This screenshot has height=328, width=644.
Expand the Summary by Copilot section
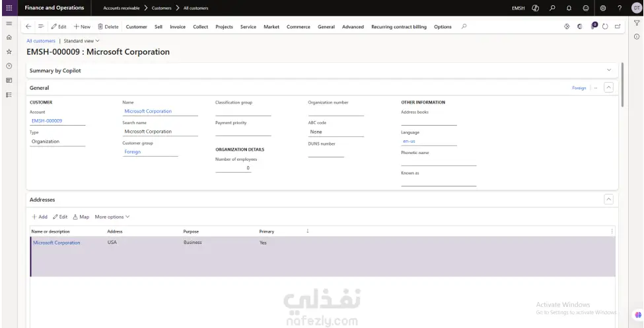click(609, 70)
